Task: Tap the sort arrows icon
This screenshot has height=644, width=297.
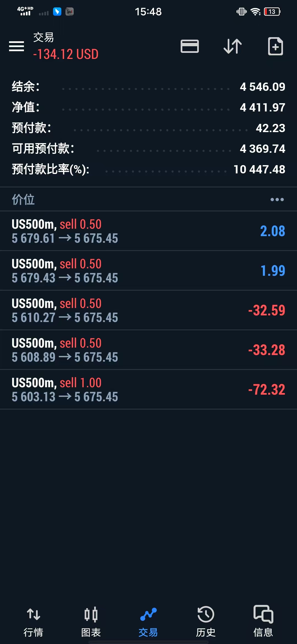Action: pos(232,46)
